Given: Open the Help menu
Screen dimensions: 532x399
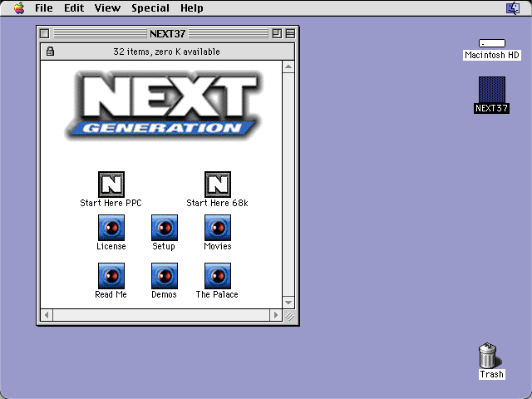Looking at the screenshot, I should tap(192, 7).
